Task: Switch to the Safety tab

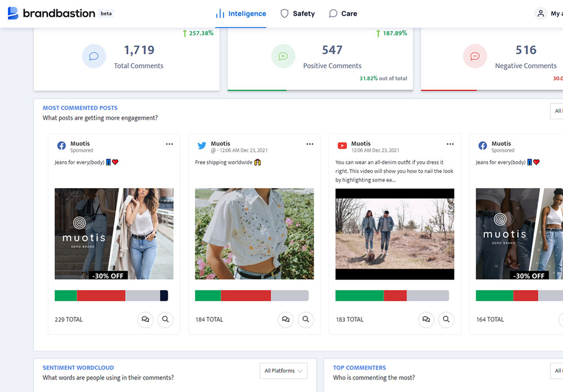Action: (298, 14)
